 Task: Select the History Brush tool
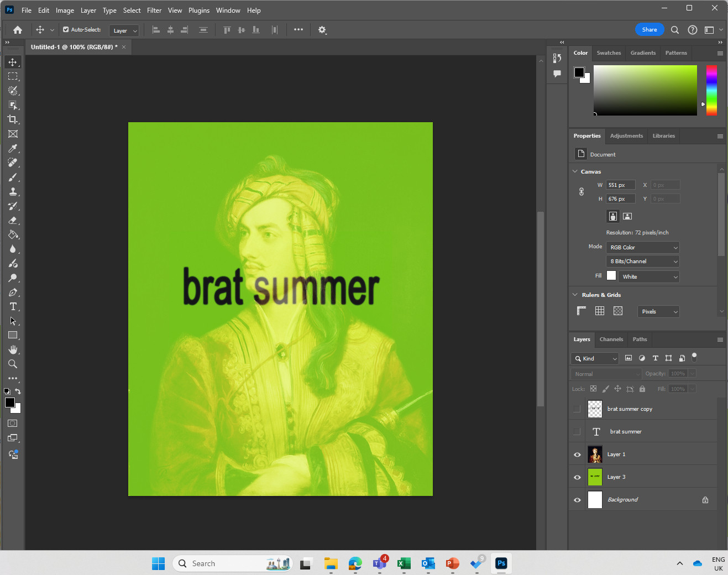click(x=13, y=206)
